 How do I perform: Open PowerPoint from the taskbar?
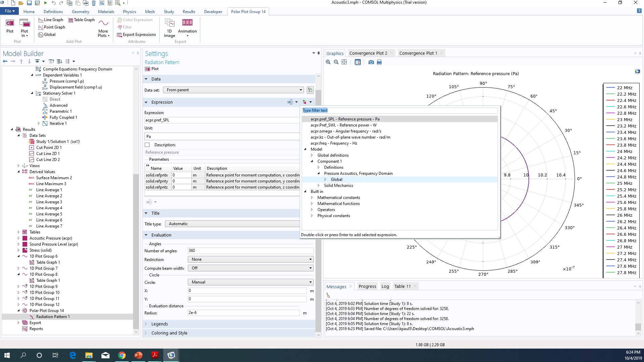point(138,355)
